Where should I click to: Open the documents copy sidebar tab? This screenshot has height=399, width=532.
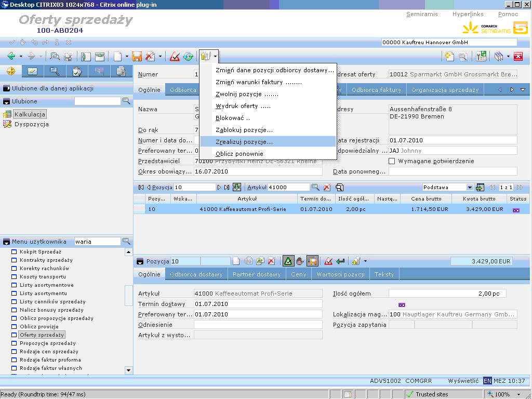pyautogui.click(x=121, y=71)
